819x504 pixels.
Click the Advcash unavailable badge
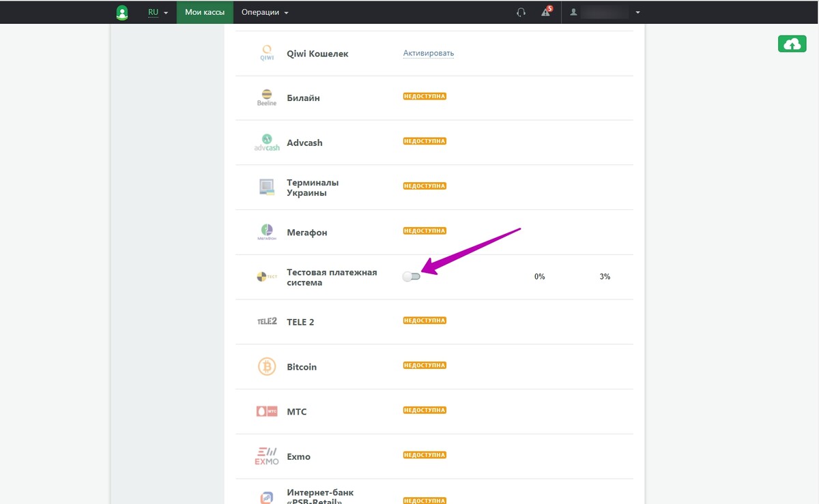coord(425,141)
